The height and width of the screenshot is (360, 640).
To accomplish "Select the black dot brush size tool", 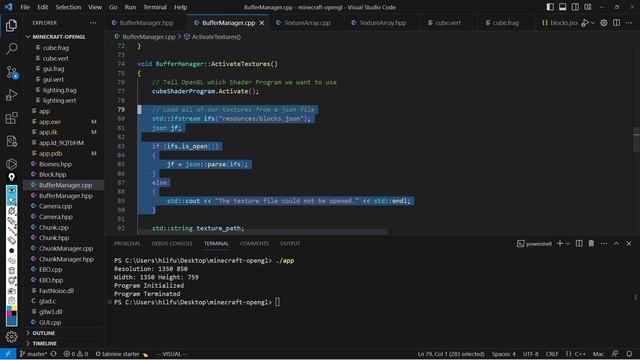I will pyautogui.click(x=11, y=251).
